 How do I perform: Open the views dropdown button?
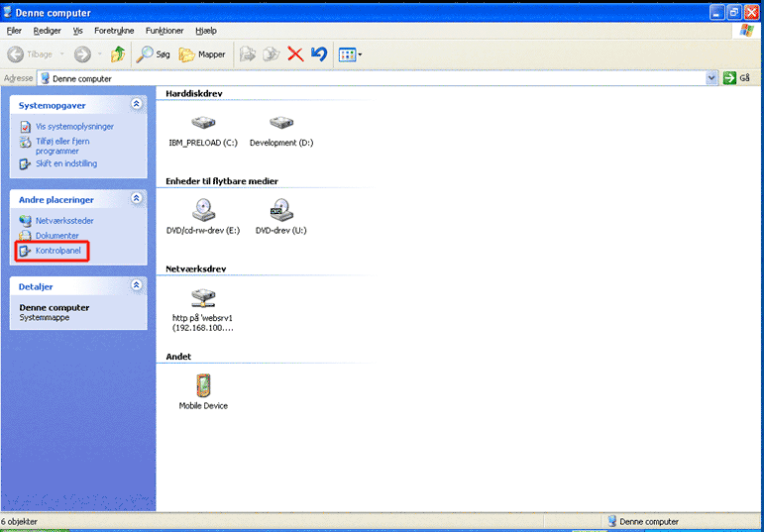coord(351,54)
